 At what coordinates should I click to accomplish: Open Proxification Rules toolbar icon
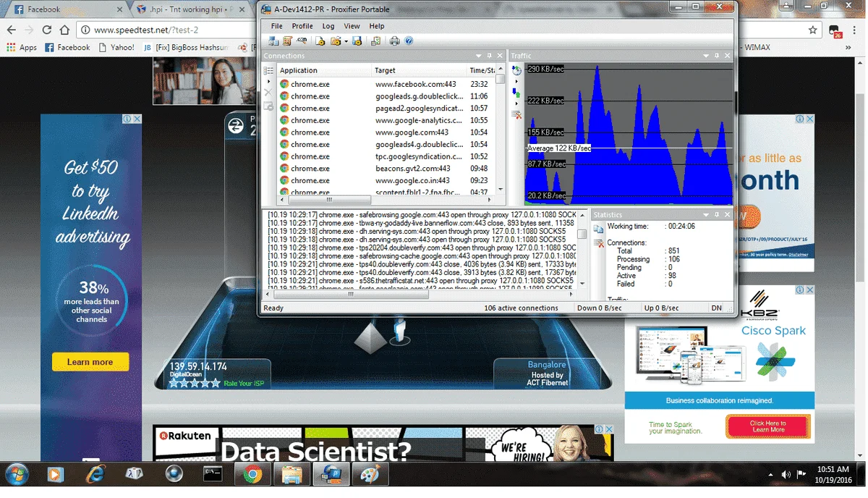[x=287, y=41]
